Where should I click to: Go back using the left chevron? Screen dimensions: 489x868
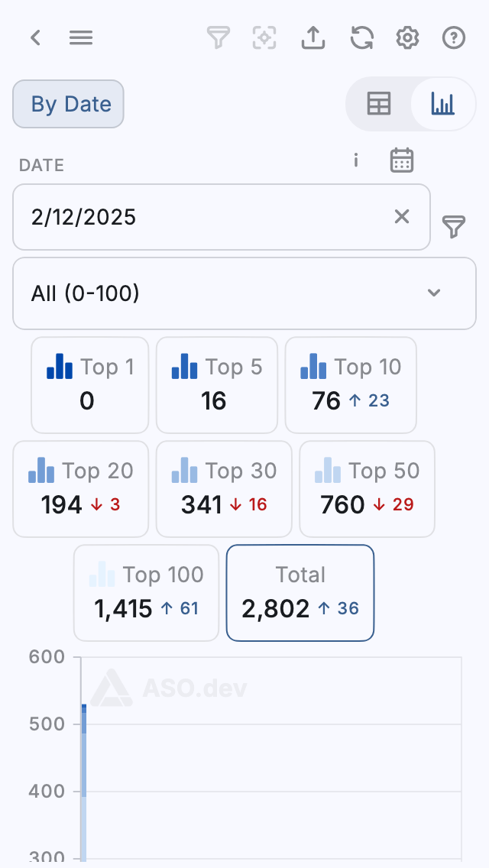pos(35,37)
